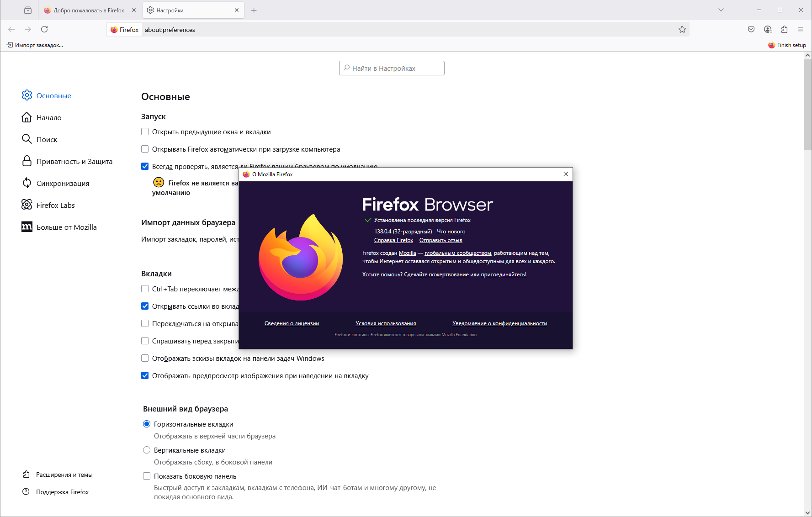
Task: Select Основные in the settings sidebar
Action: 47,95
